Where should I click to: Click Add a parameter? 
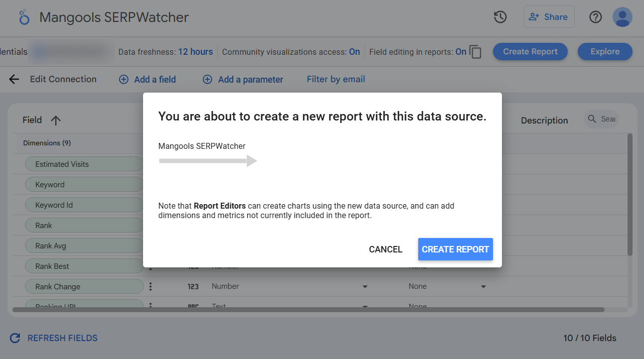[243, 80]
